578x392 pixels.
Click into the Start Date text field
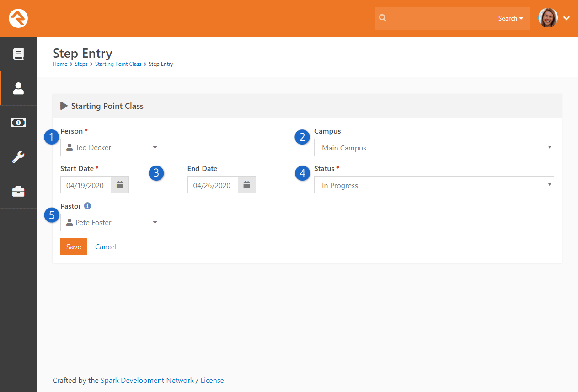coord(85,185)
